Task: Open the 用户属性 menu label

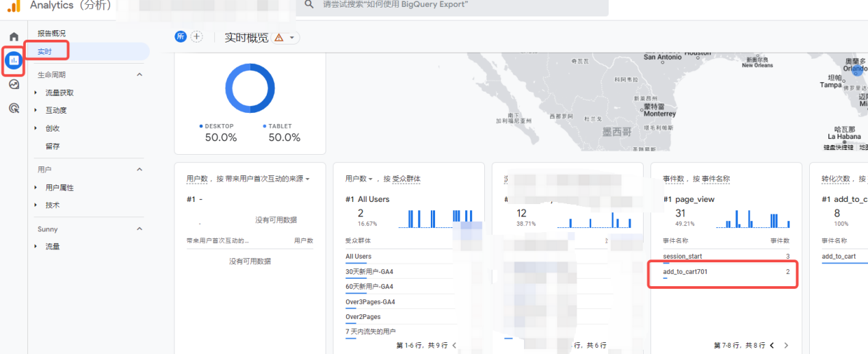Action: pos(60,188)
